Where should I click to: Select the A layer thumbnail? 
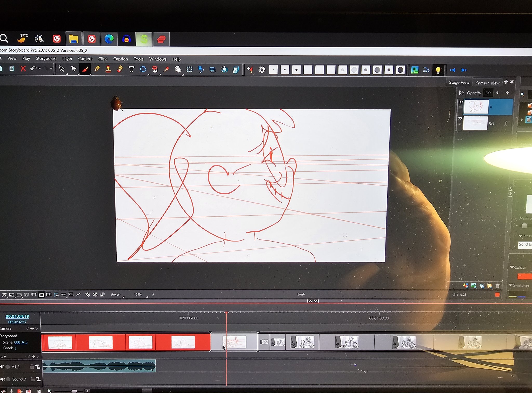476,106
